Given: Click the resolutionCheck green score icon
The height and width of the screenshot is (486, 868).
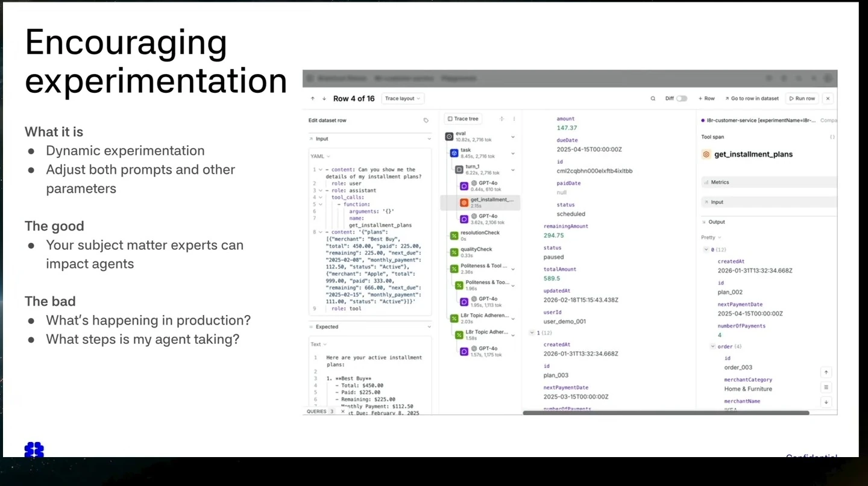Looking at the screenshot, I should tap(454, 236).
